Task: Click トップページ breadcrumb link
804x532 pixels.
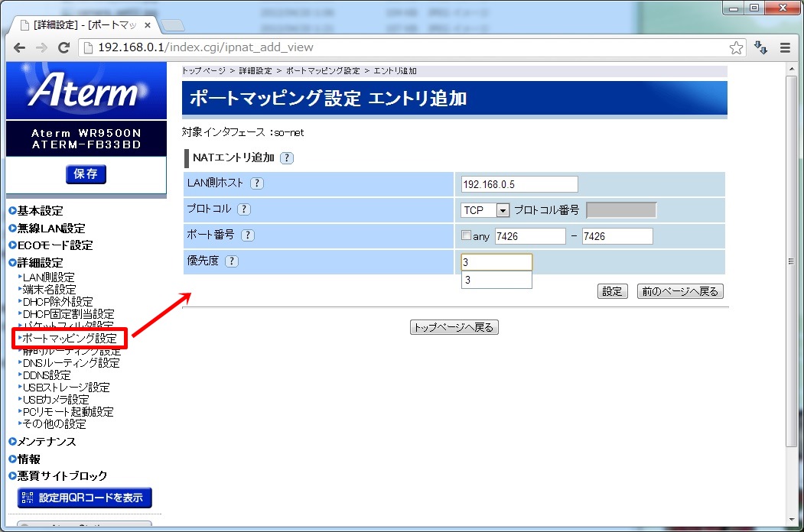Action: (203, 71)
